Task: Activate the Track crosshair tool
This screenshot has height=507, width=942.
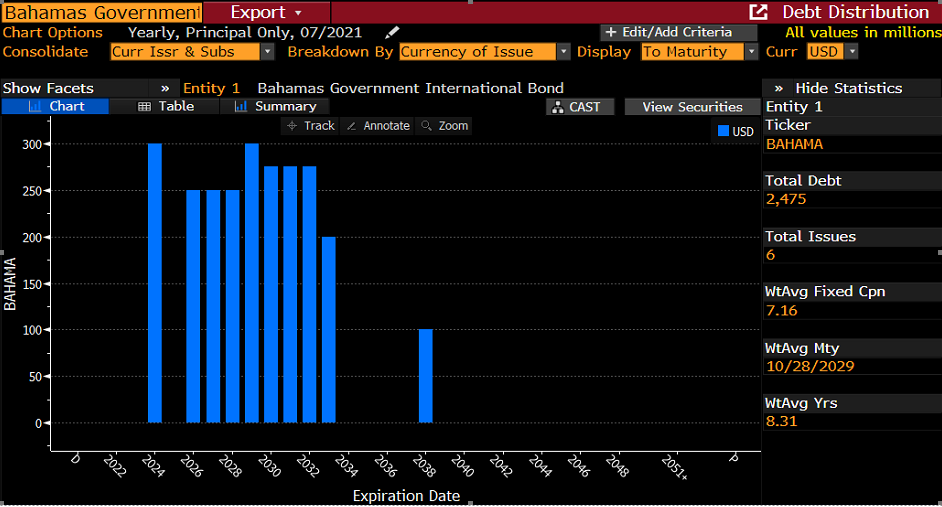Action: (310, 126)
